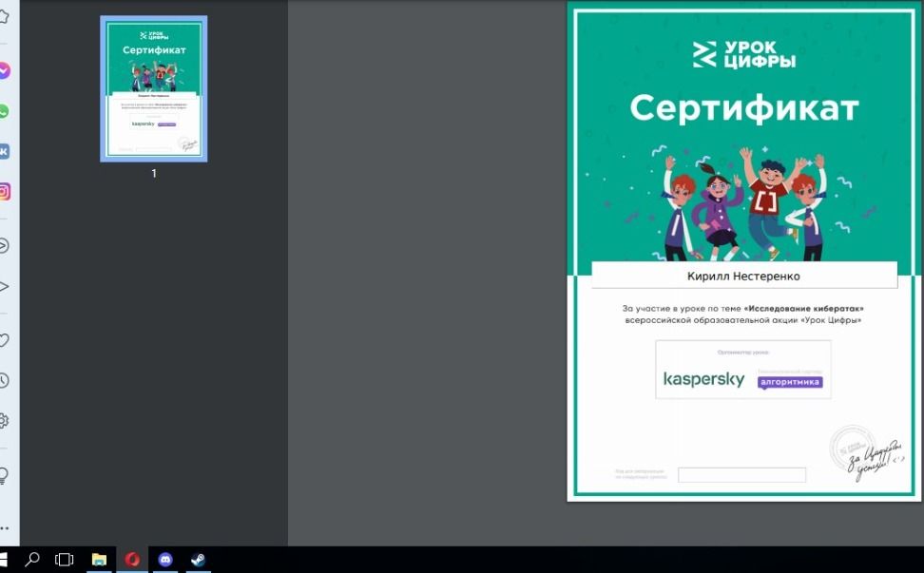The height and width of the screenshot is (573, 924).
Task: Open the Player icon in the sidebar
Action: tap(4, 245)
